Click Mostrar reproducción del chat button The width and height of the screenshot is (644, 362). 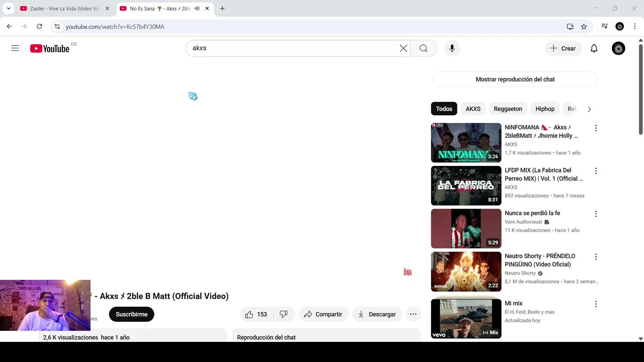(515, 79)
